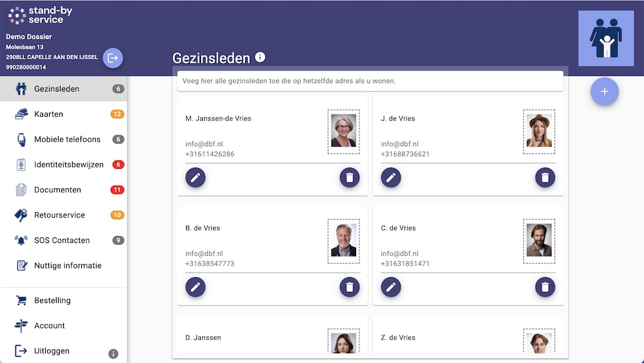Click the photo of C. de Vries

539,241
